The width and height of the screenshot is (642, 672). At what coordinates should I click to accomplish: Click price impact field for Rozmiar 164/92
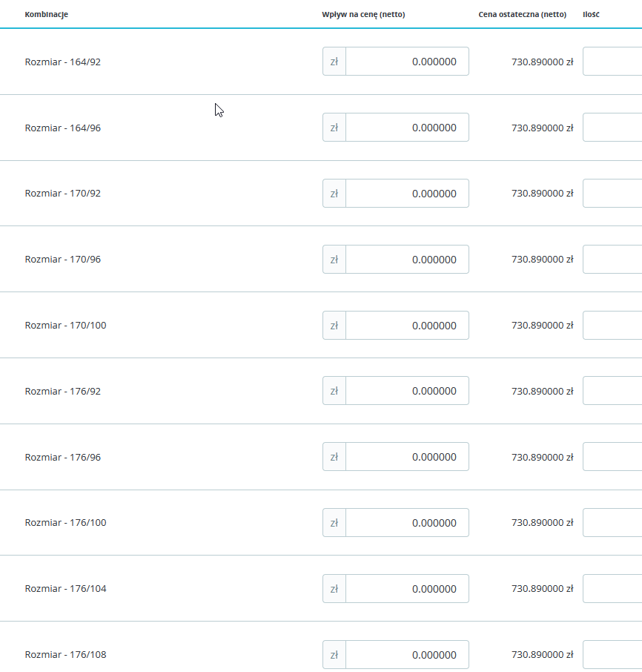[407, 62]
